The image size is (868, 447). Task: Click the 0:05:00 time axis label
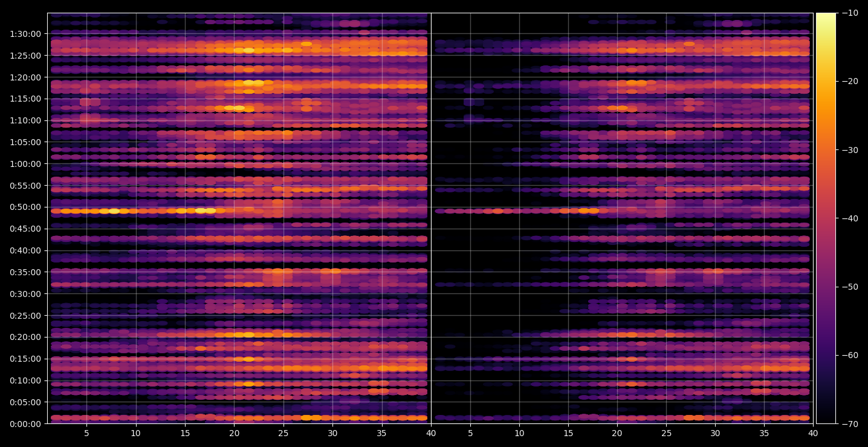25,402
